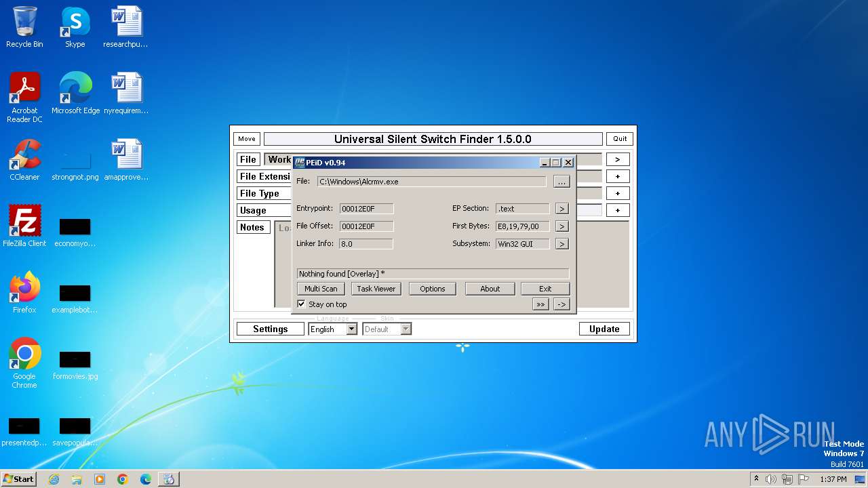
Task: Browse for a file with ... button
Action: (561, 182)
